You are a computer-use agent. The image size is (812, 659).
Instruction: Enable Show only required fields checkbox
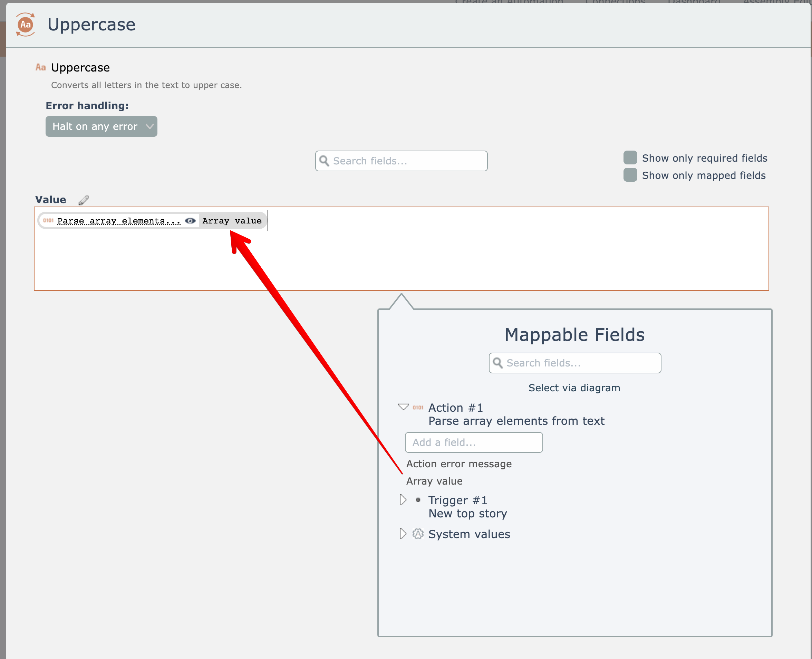point(630,157)
